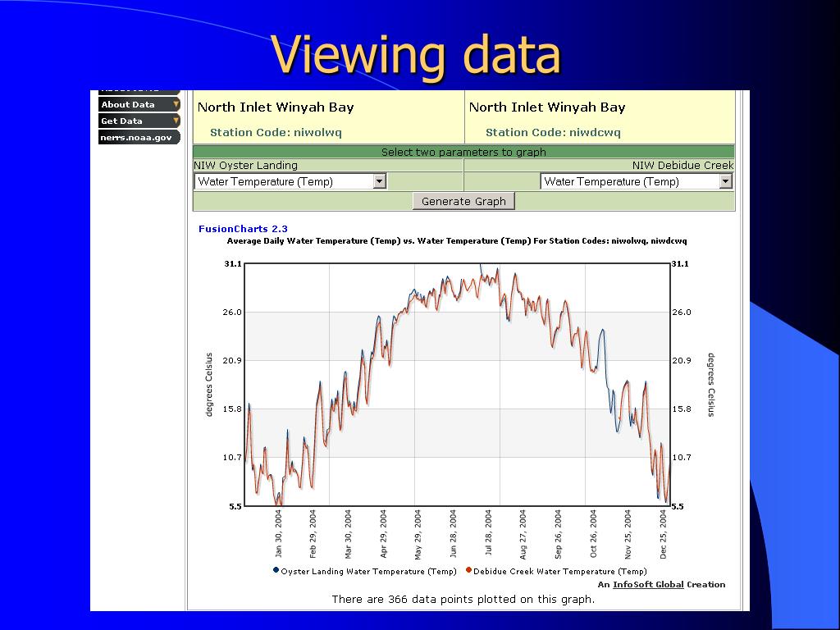840x630 pixels.
Task: Click the Select two parameters to graph header
Action: pyautogui.click(x=463, y=152)
